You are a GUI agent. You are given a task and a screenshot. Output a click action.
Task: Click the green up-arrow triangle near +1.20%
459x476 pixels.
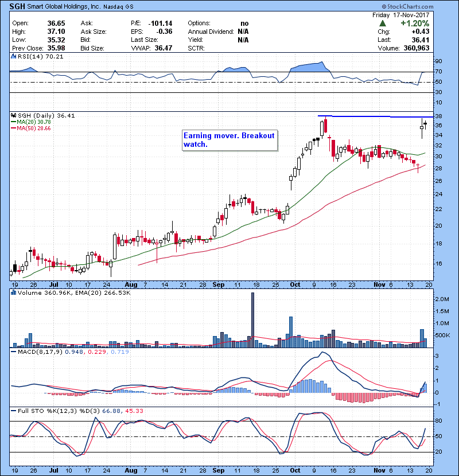pyautogui.click(x=383, y=24)
